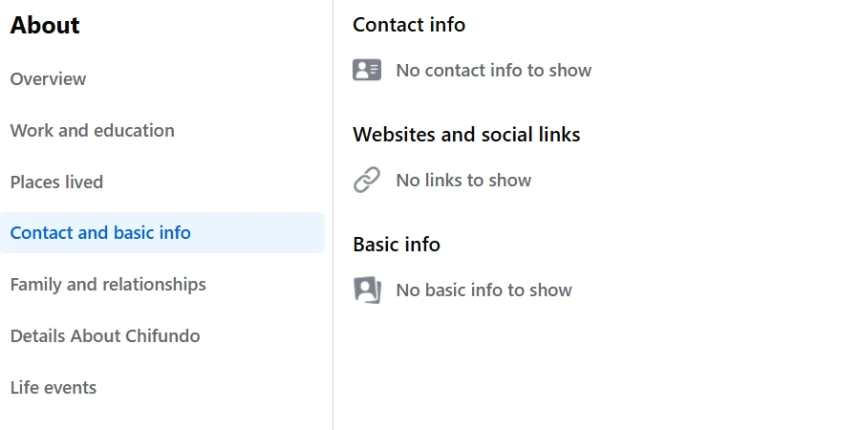This screenshot has width=860, height=430.
Task: Click the "No basic info to show" text
Action: click(483, 290)
